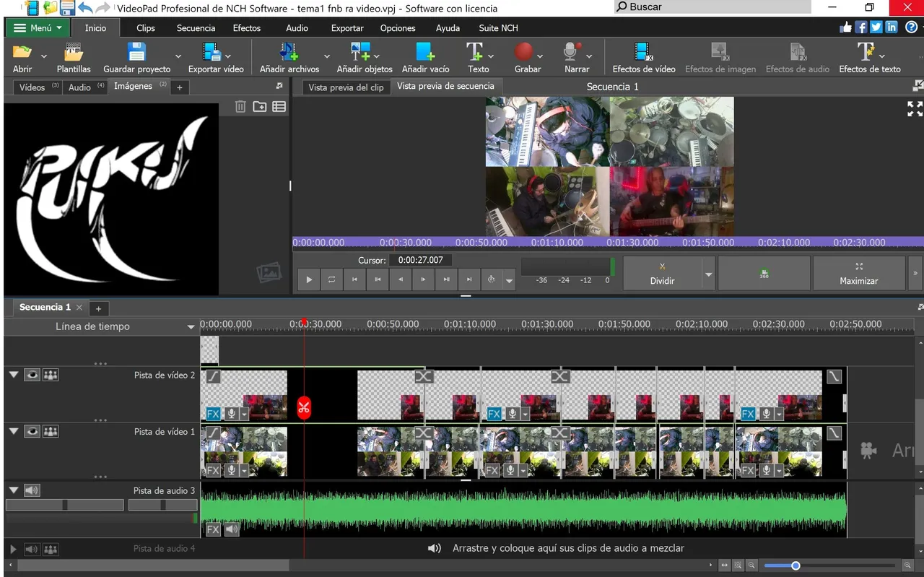Click the delete trash icon in the bin panel
This screenshot has height=577, width=924.
click(x=240, y=107)
